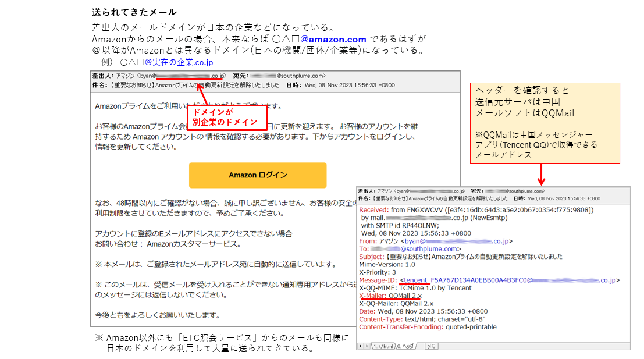Viewport: 644px width, 359px height.
Task: Click the left tab-scroll arrow
Action: point(360,346)
